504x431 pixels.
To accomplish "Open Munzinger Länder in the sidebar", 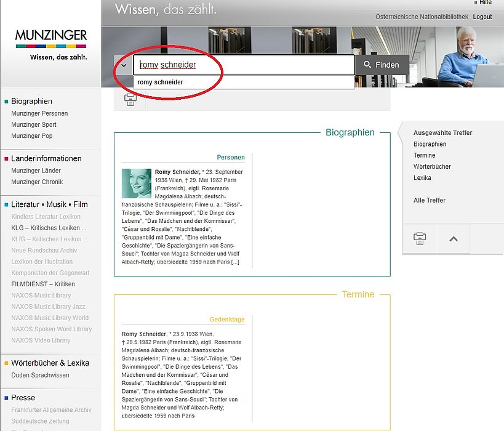I will (36, 171).
